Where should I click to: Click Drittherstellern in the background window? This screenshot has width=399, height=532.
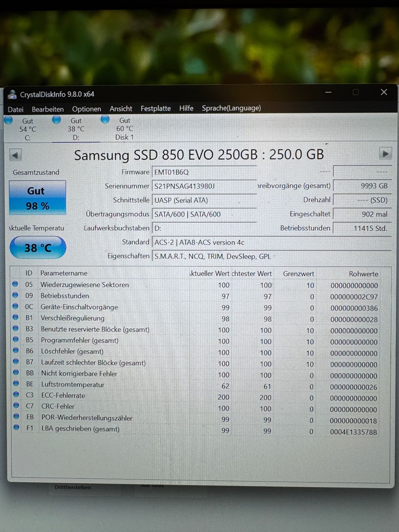point(73,487)
